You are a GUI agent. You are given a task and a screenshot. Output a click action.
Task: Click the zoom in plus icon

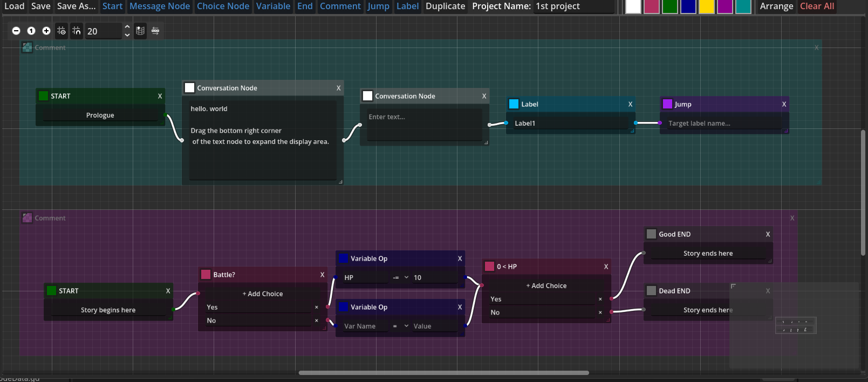point(46,31)
